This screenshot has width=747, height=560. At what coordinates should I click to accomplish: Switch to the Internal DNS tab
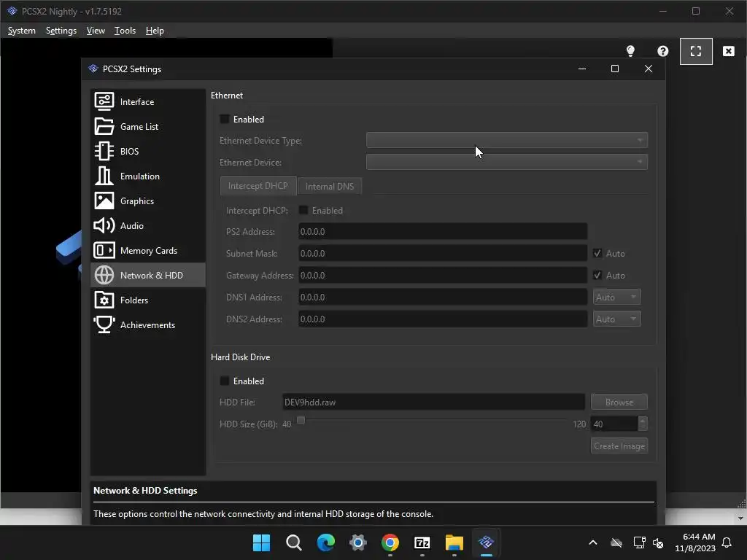[330, 186]
